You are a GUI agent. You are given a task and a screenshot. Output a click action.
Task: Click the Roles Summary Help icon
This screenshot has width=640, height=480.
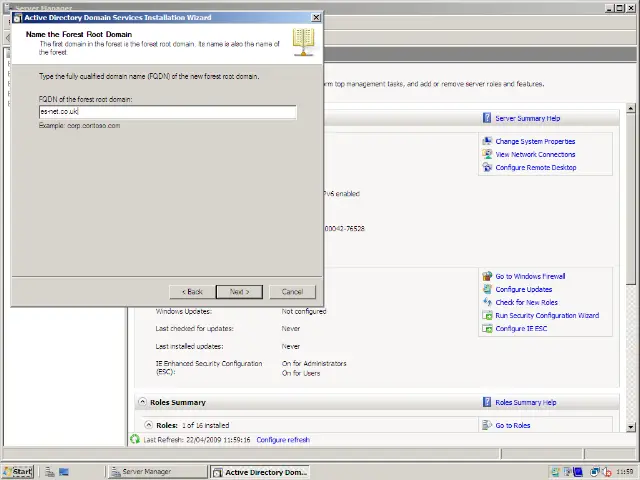pos(487,402)
